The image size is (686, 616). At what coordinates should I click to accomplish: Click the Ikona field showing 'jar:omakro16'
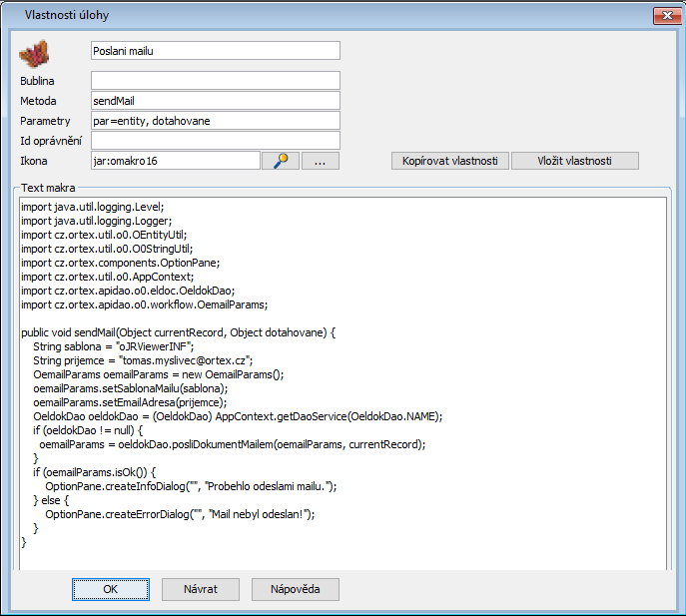[175, 161]
